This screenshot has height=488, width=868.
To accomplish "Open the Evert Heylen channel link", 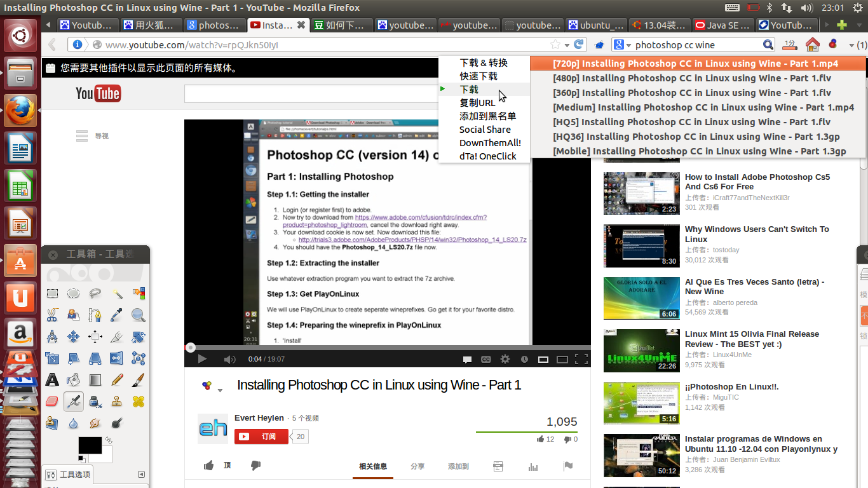I will [x=259, y=418].
